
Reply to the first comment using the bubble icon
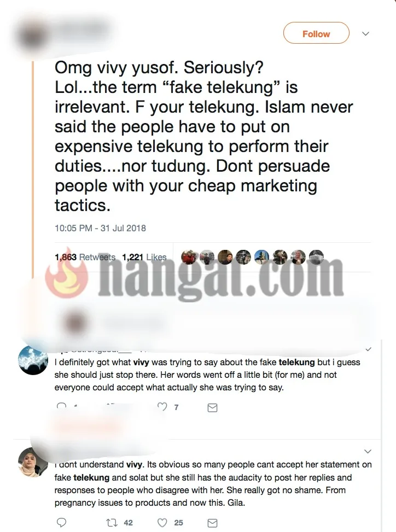coord(61,406)
